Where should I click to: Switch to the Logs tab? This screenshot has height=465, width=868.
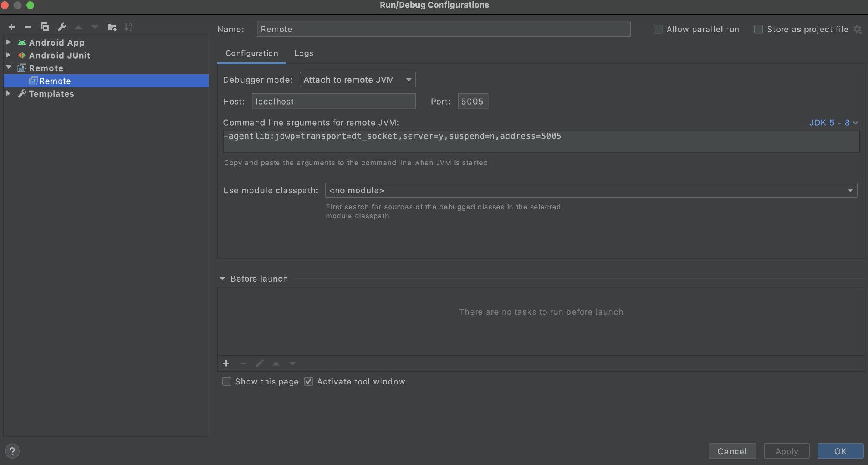tap(304, 53)
